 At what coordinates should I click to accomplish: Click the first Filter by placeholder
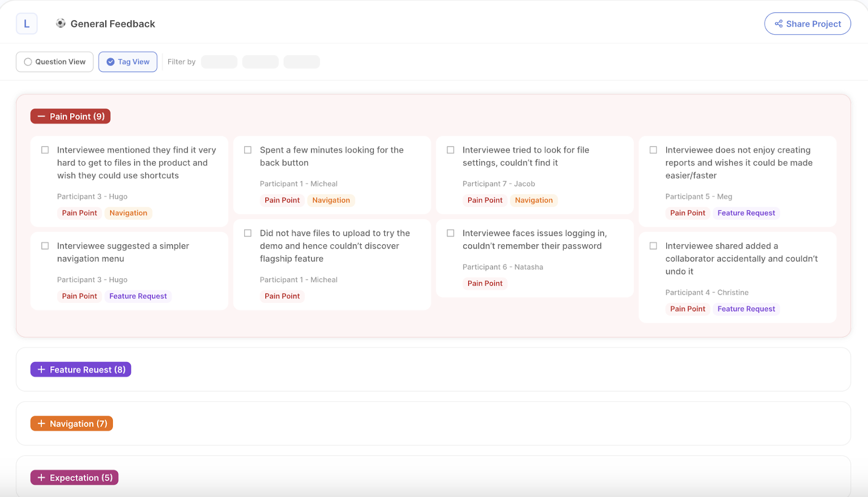(x=219, y=61)
